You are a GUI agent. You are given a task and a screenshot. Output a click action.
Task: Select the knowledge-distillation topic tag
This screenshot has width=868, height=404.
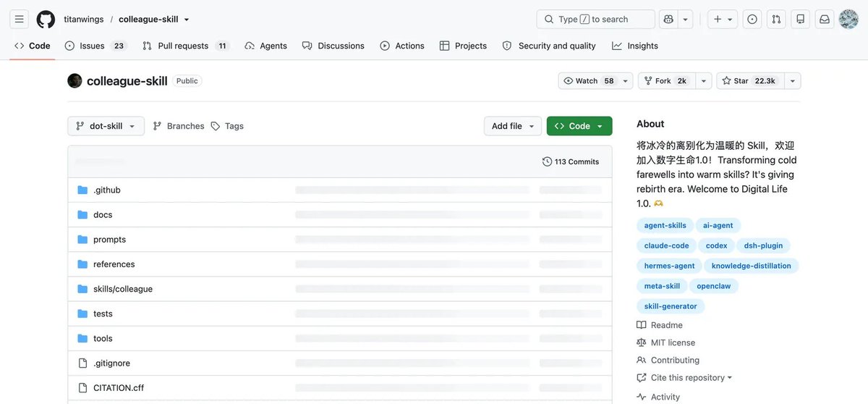(x=752, y=266)
